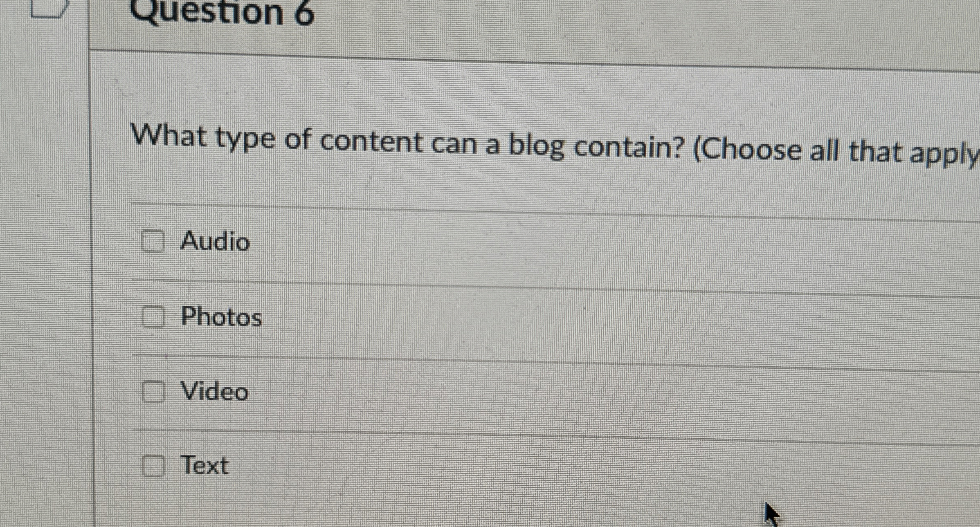Check the Video checkbox
Viewport: 980px width, 527px height.
click(x=153, y=391)
